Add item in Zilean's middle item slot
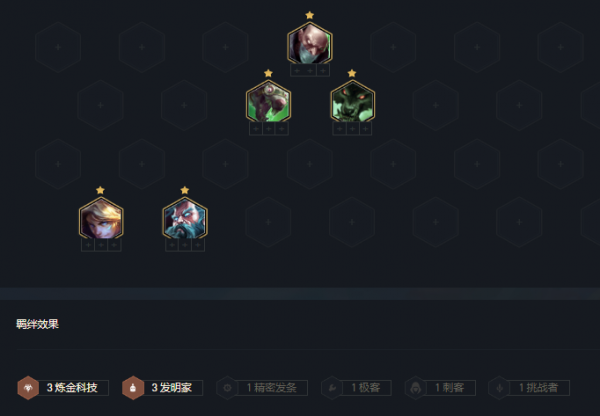This screenshot has height=416, width=600. (185, 245)
